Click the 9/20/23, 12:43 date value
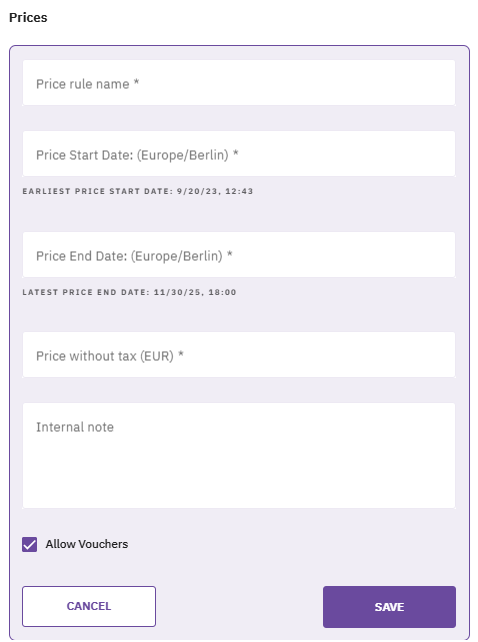The height and width of the screenshot is (642, 478). [215, 191]
